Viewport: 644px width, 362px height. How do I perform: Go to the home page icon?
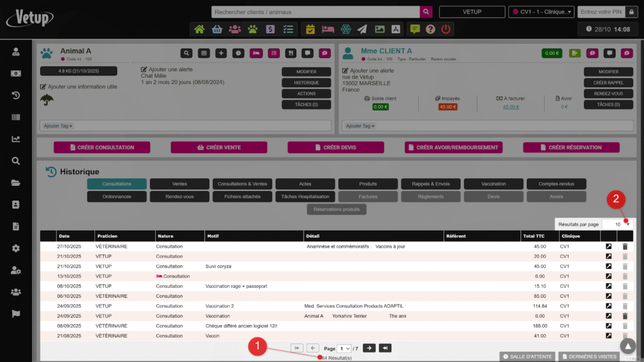click(x=199, y=29)
